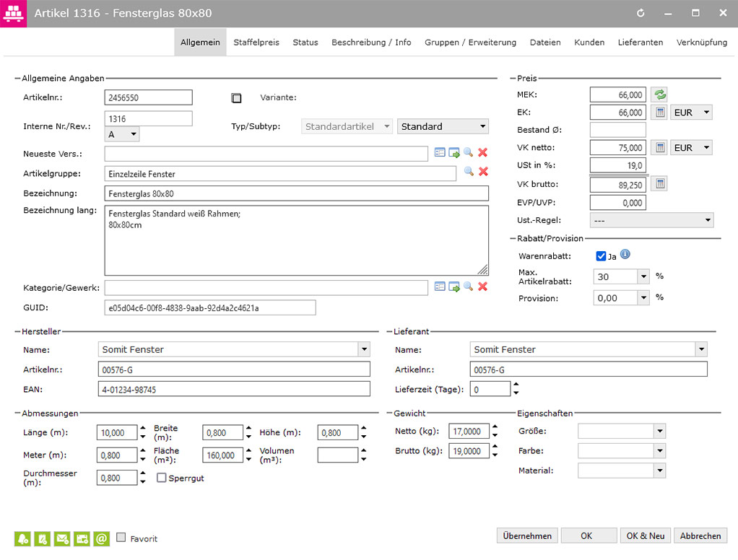
Task: Clear Neueste Vers. with the red X icon
Action: tap(482, 152)
